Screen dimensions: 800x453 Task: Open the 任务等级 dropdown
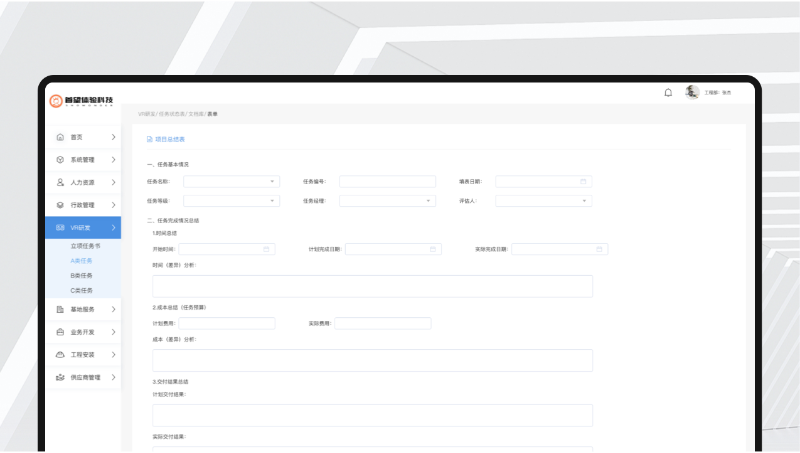230,201
